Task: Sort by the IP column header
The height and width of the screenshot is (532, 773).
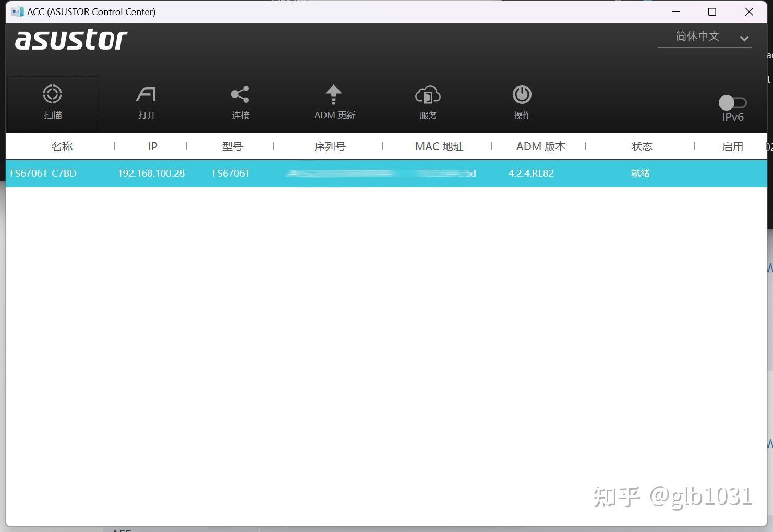Action: pos(152,147)
